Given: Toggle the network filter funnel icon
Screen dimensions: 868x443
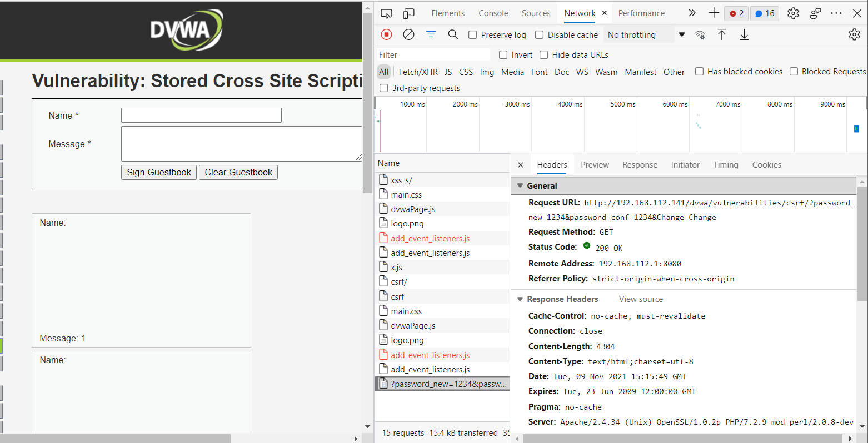Looking at the screenshot, I should [x=431, y=34].
